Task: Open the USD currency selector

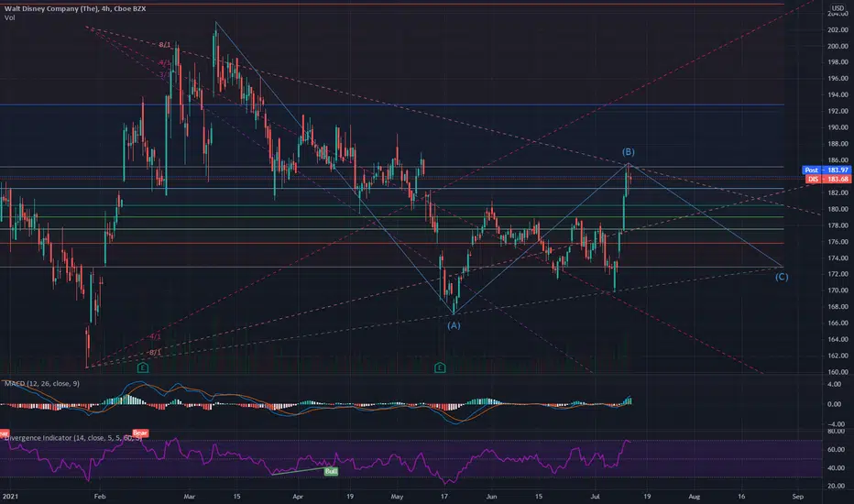Action: [838, 8]
